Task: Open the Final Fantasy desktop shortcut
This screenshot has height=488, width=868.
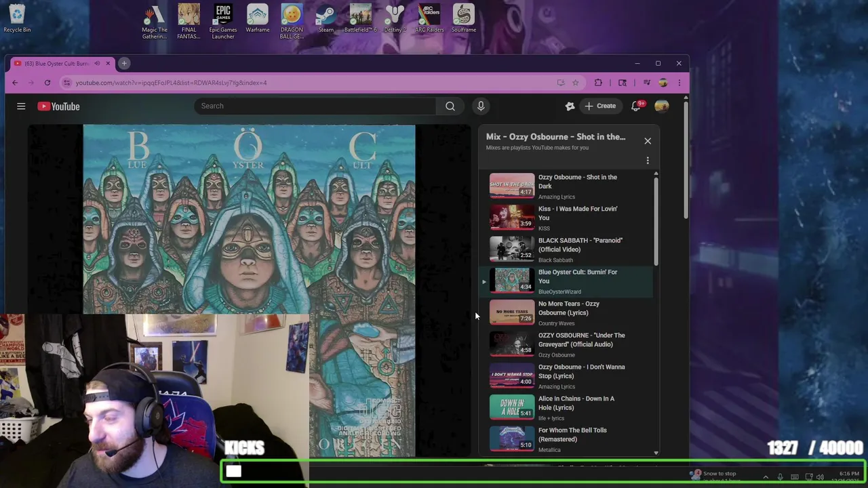Action: [189, 22]
